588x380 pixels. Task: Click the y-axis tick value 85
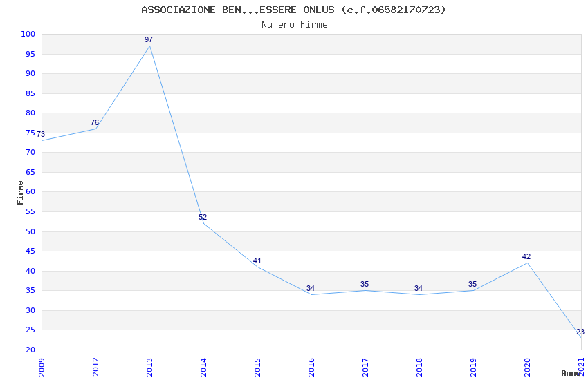(x=30, y=93)
